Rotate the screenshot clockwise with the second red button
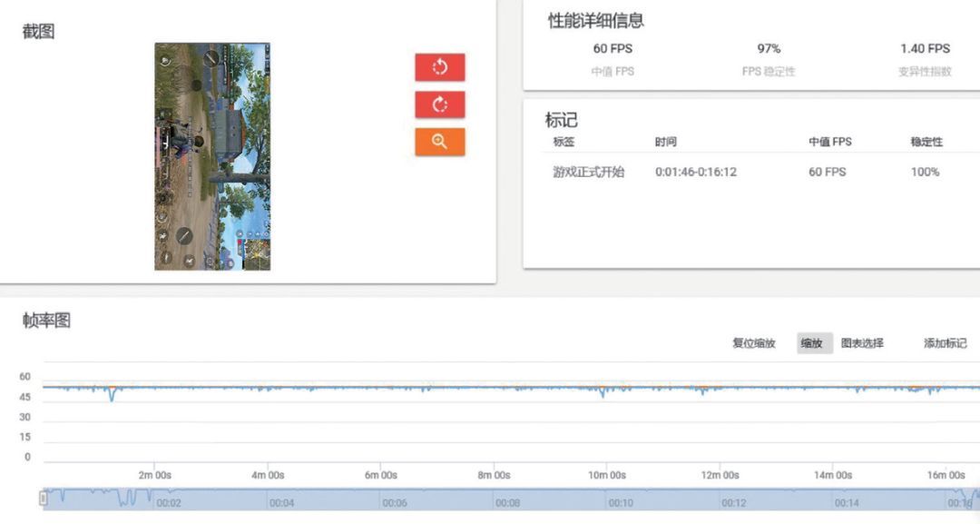980x524 pixels. coord(439,104)
